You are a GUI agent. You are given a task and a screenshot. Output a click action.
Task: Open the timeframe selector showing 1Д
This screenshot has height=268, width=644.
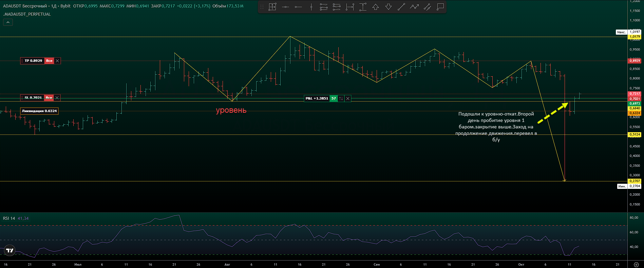pyautogui.click(x=54, y=6)
